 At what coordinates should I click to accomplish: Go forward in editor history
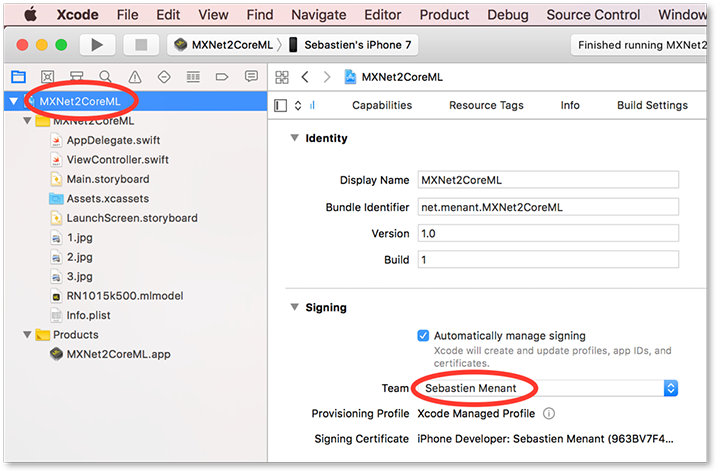tap(326, 77)
